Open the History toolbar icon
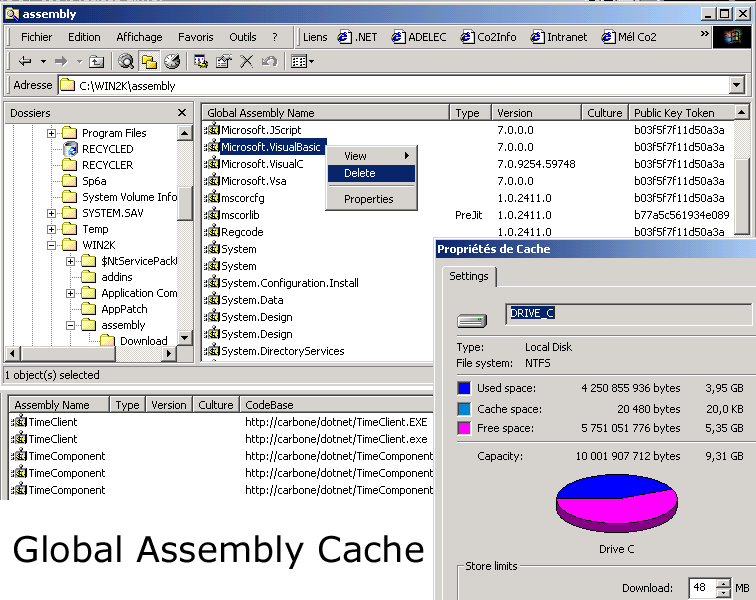Screen dimensions: 756x600 click(172, 61)
